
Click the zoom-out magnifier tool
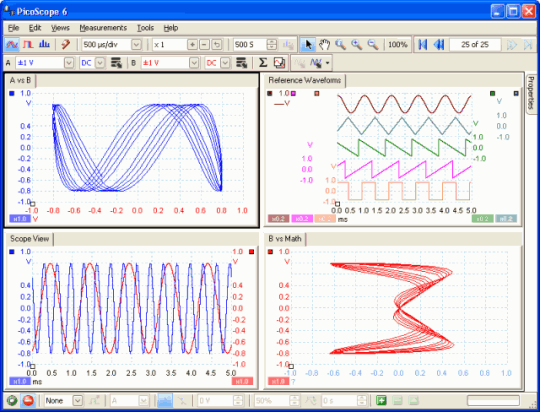373,44
